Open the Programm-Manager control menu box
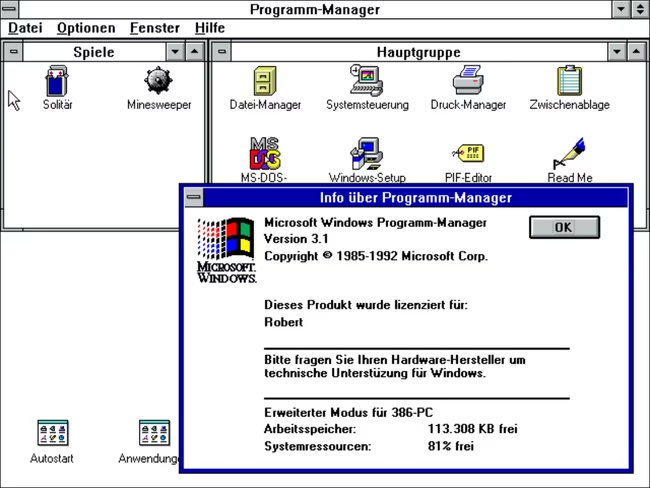650x488 pixels. click(x=9, y=9)
